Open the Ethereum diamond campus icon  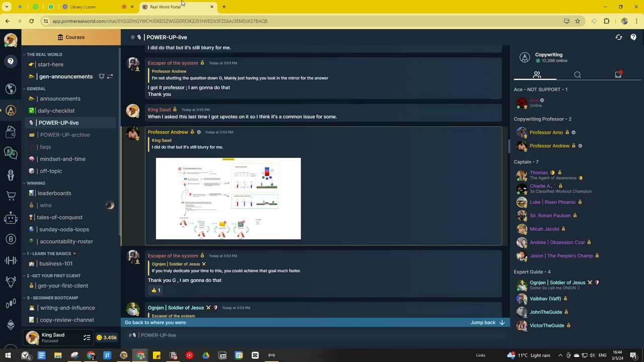(x=11, y=324)
